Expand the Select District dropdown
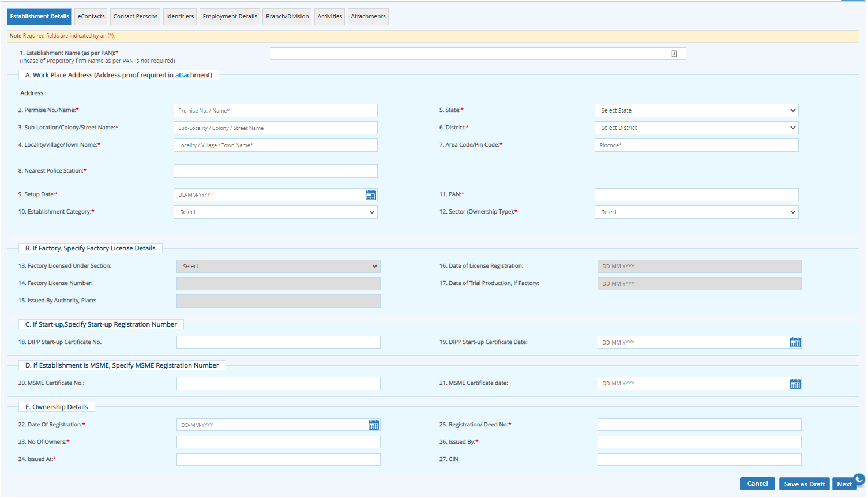The width and height of the screenshot is (868, 498). point(696,128)
